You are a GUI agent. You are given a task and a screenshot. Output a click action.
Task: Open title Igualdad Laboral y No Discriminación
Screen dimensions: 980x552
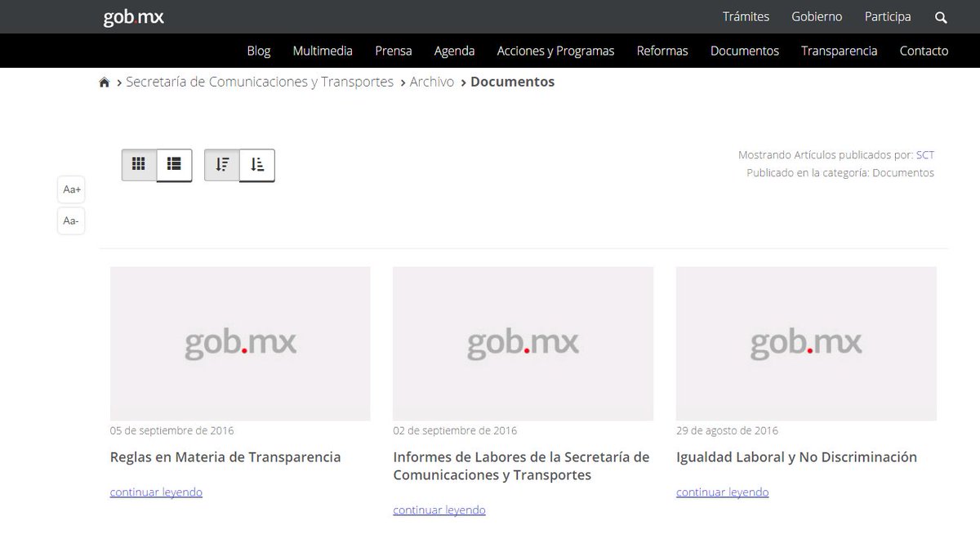point(796,457)
